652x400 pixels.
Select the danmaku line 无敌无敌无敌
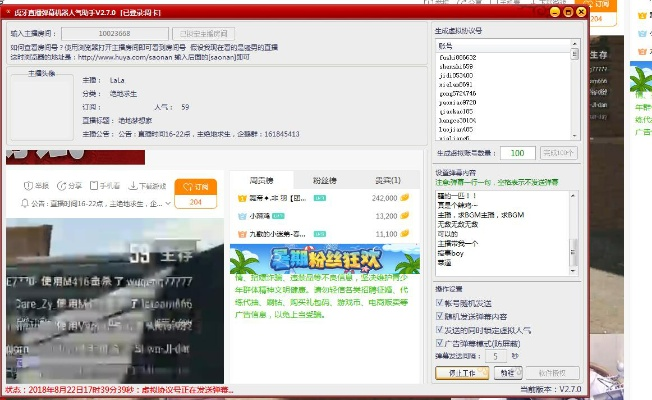458,224
